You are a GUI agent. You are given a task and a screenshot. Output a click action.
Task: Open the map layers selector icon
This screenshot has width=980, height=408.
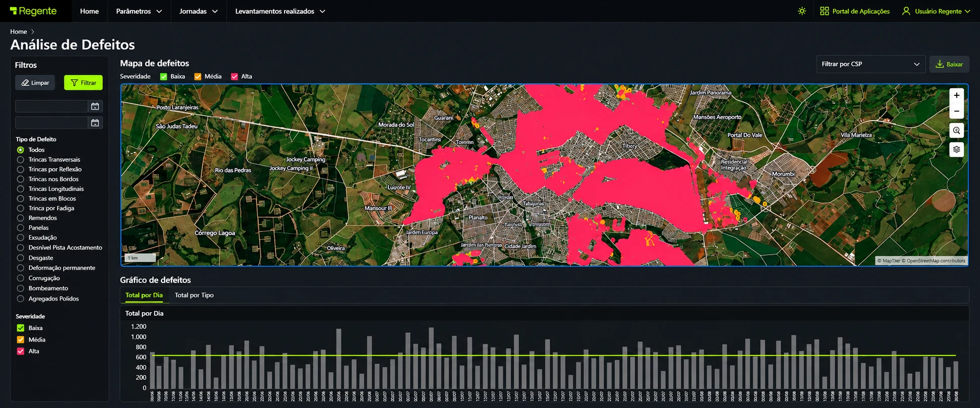(956, 150)
